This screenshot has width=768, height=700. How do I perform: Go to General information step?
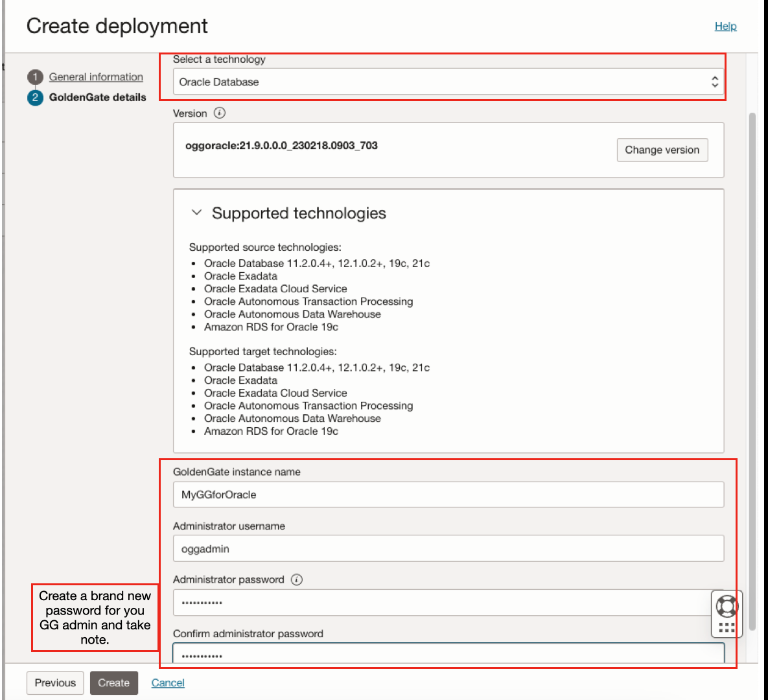96,77
